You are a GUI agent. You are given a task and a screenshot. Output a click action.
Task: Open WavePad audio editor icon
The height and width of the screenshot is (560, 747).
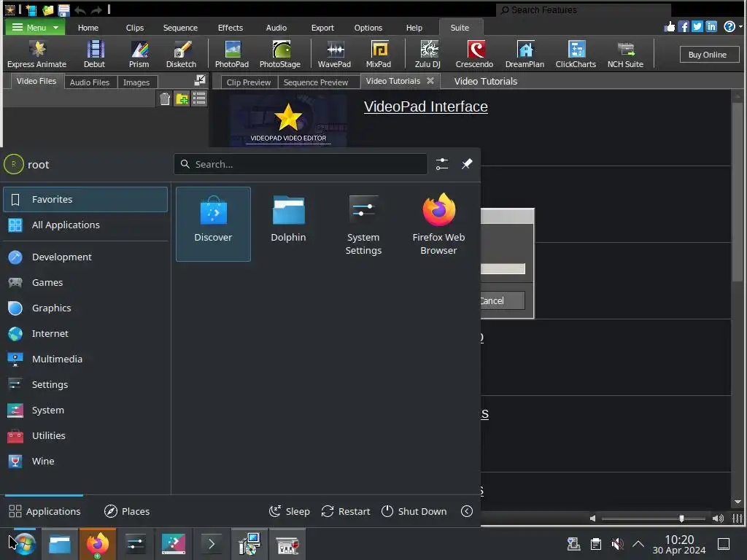(x=334, y=54)
